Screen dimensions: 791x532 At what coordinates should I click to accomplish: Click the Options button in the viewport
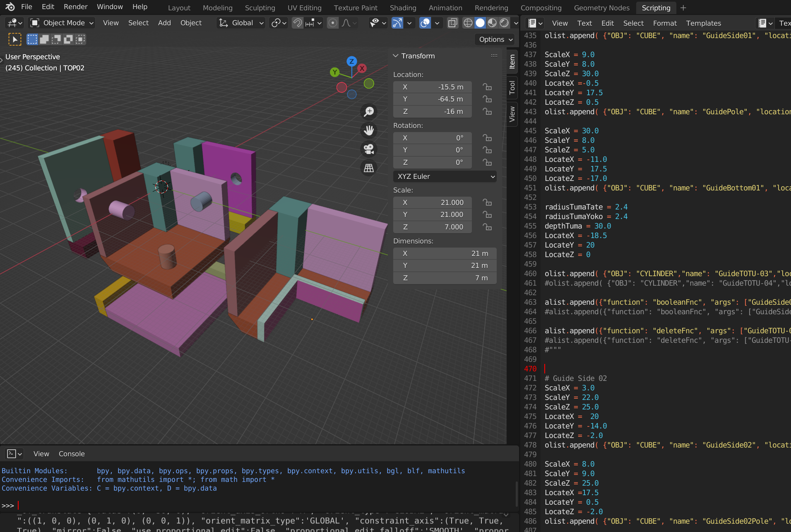click(494, 39)
